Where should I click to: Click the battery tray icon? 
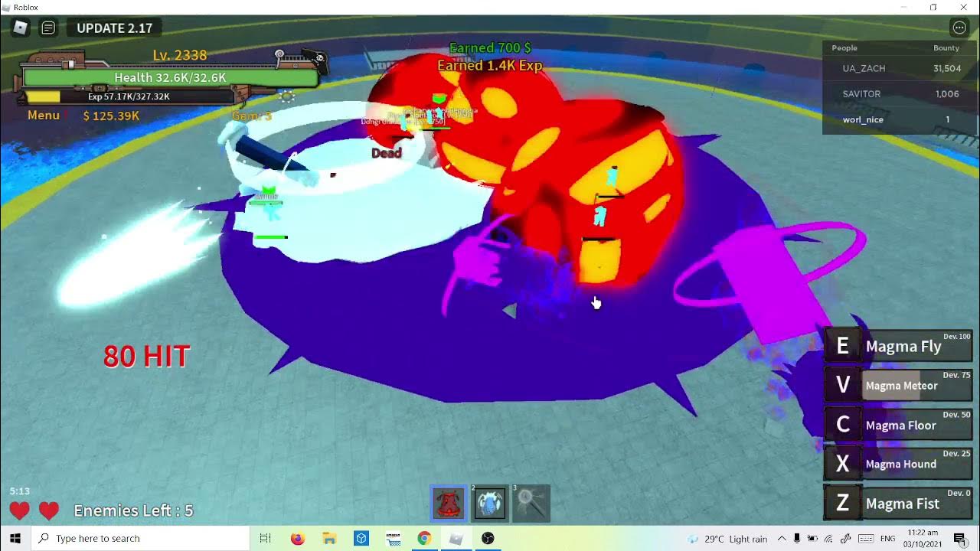click(813, 538)
